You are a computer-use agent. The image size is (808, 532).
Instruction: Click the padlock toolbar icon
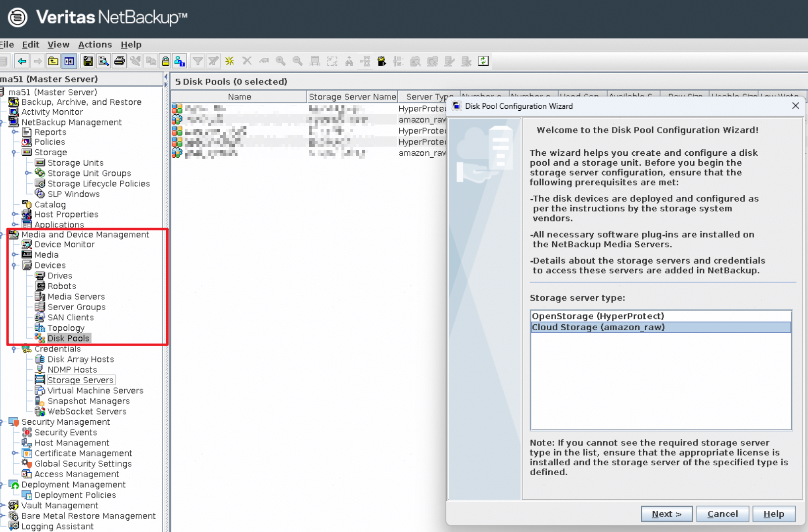[165, 61]
